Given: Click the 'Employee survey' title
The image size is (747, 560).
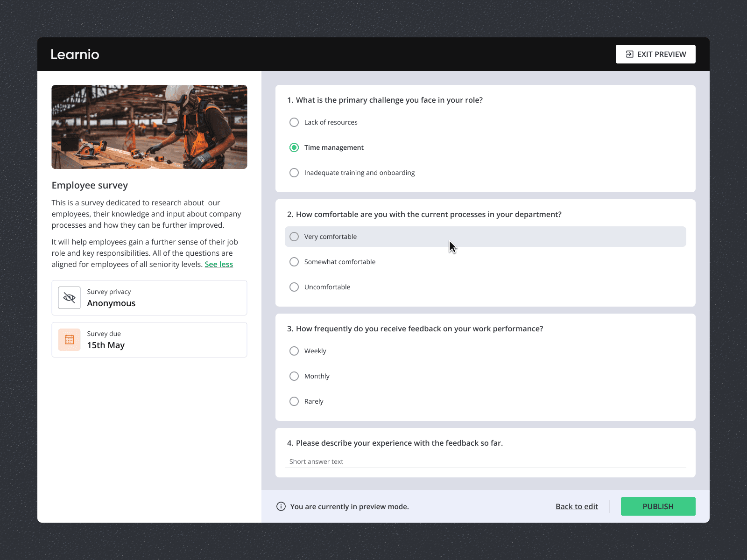Looking at the screenshot, I should (90, 185).
